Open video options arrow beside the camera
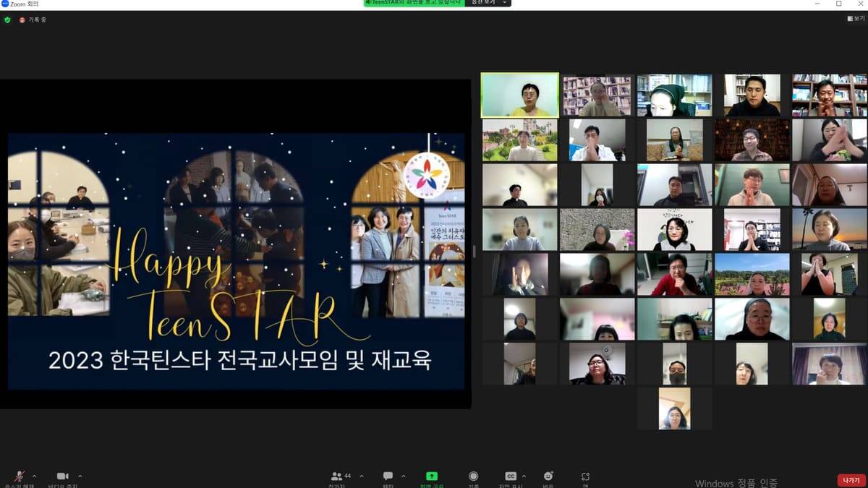Image resolution: width=868 pixels, height=488 pixels. pos(80,476)
